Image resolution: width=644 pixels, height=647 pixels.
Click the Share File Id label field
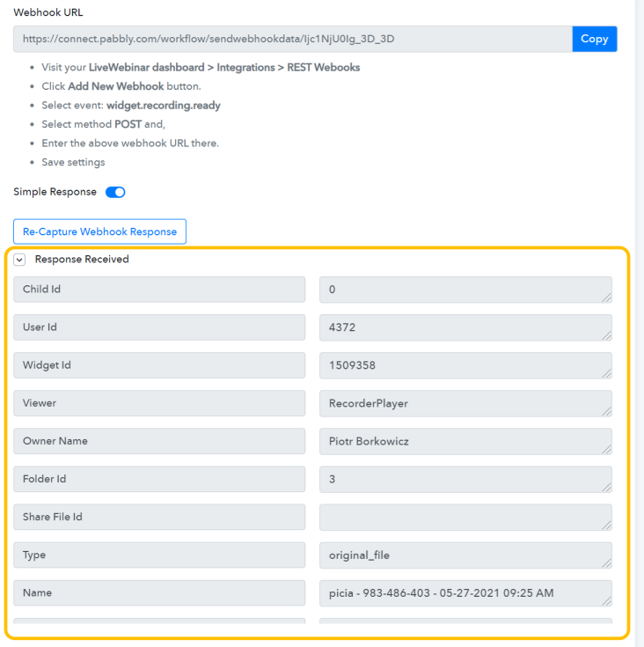click(159, 517)
